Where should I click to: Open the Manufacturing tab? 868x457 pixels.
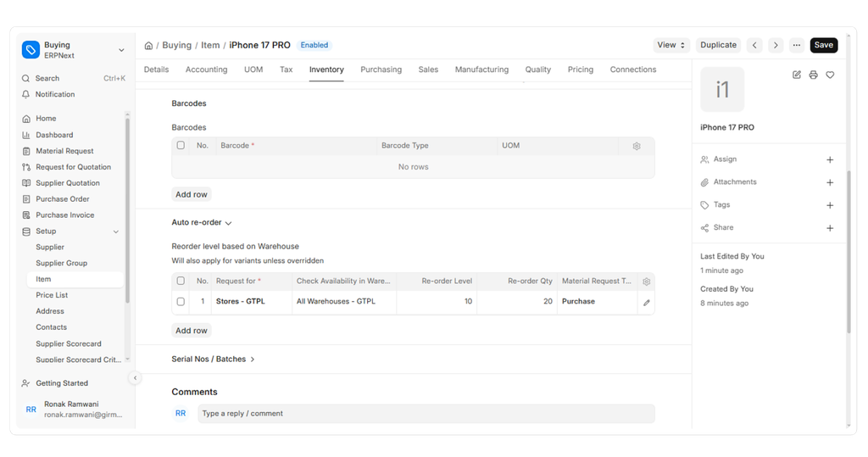[x=481, y=70]
